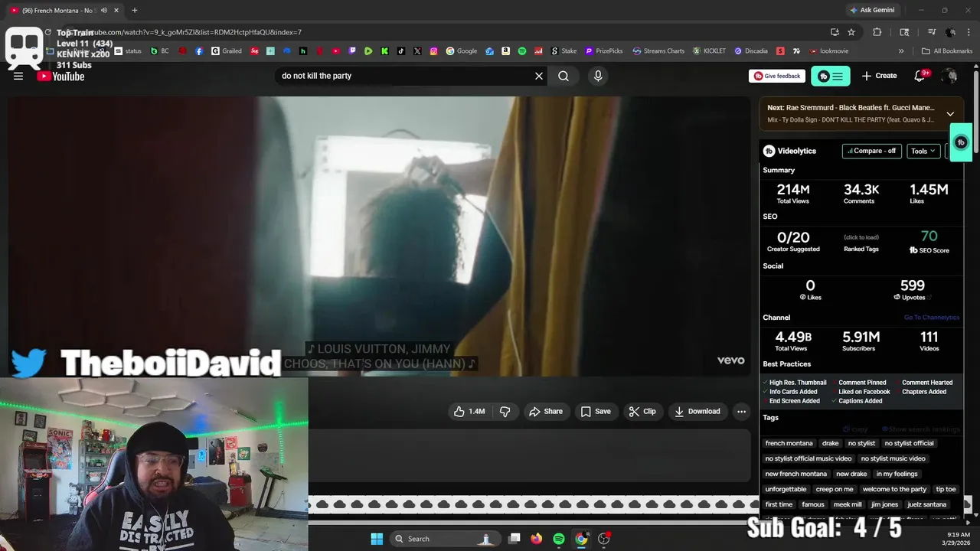980x551 pixels.
Task: Select the 'in my feelings' tag
Action: click(897, 474)
